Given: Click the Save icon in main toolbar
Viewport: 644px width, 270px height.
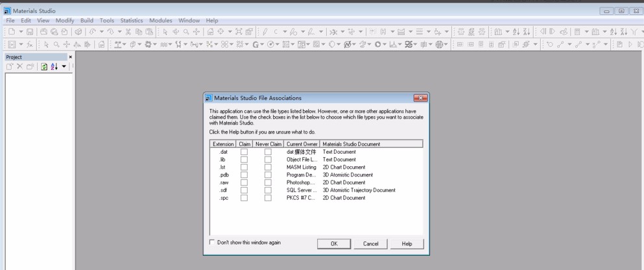Looking at the screenshot, I should (30, 32).
